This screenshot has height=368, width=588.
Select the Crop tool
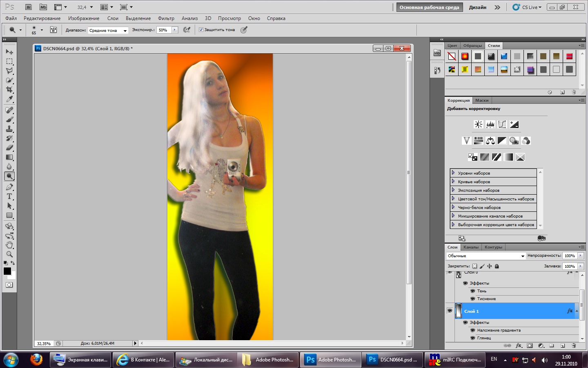coord(9,90)
